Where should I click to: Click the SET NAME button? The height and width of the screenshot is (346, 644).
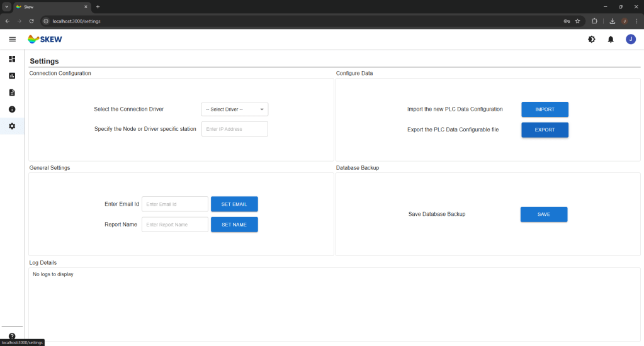click(x=234, y=225)
